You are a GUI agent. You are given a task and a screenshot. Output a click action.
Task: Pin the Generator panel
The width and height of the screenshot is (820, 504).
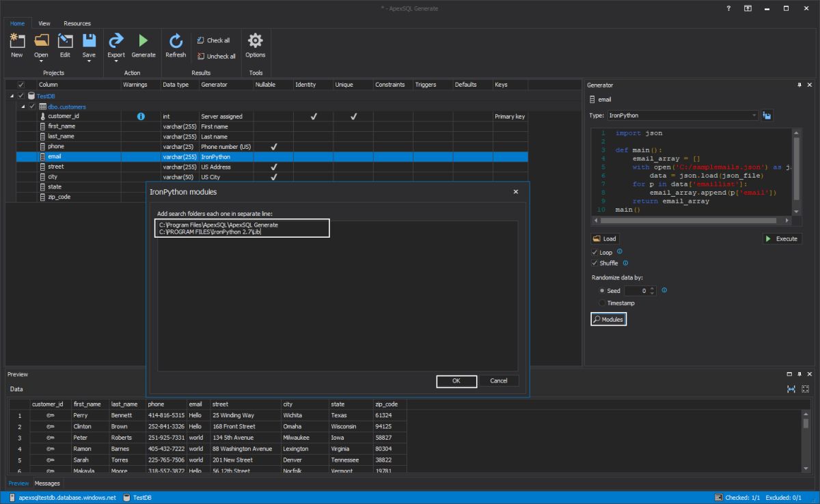tap(799, 85)
